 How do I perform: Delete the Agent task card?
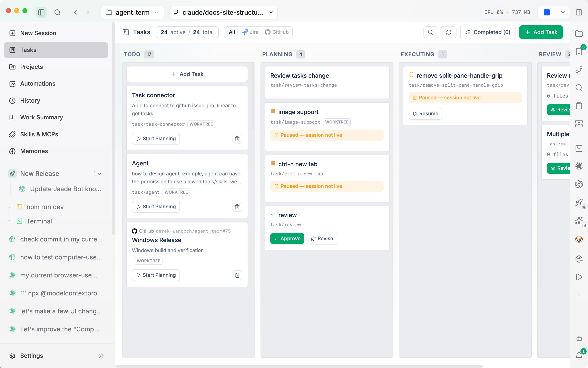(237, 207)
